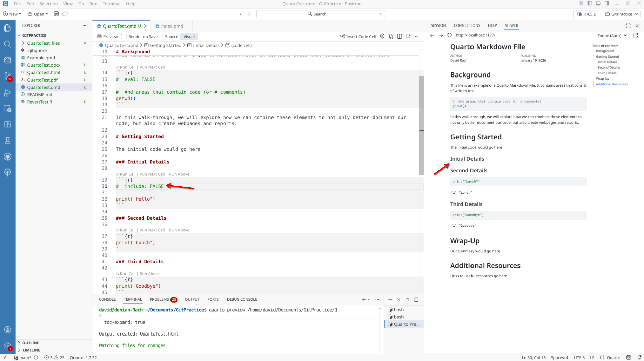Switch editor to Source mode
Viewport: 644px width, 361px height.
click(171, 37)
